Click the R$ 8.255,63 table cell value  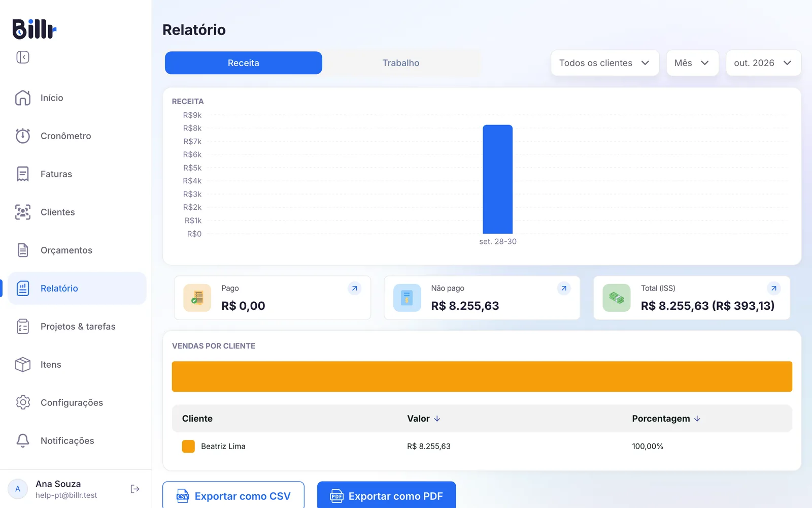(429, 446)
